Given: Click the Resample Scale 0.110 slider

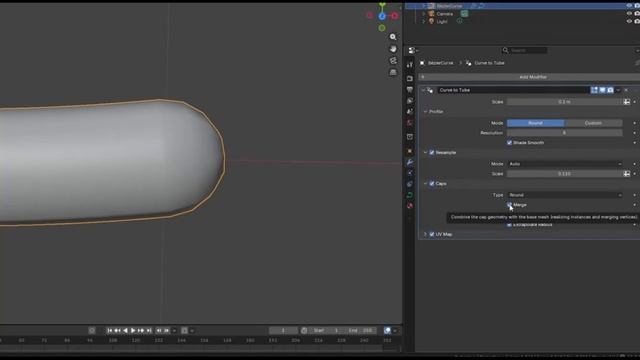Looking at the screenshot, I should [x=564, y=174].
